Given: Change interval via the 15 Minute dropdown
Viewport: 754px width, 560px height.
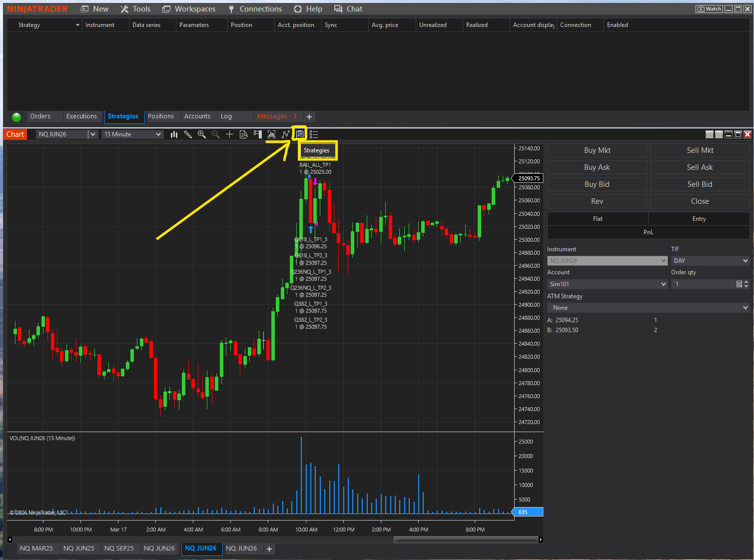Looking at the screenshot, I should point(131,134).
